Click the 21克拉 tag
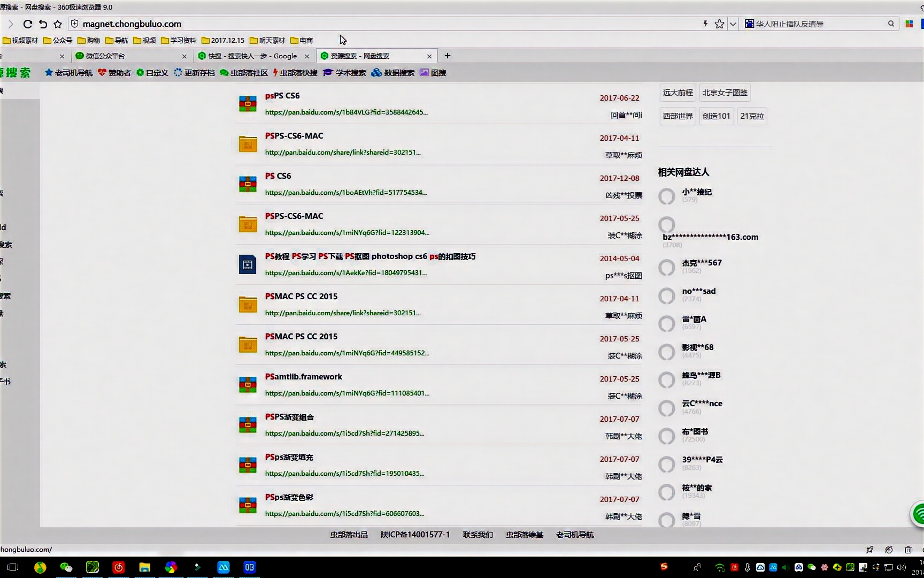Viewport: 924px width, 578px height. click(x=752, y=116)
